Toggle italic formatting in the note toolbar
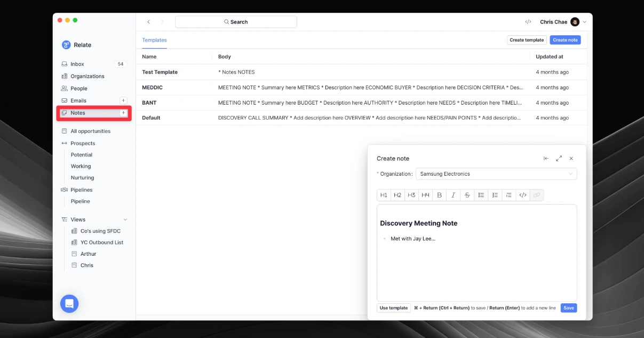This screenshot has width=644, height=338. tap(453, 195)
